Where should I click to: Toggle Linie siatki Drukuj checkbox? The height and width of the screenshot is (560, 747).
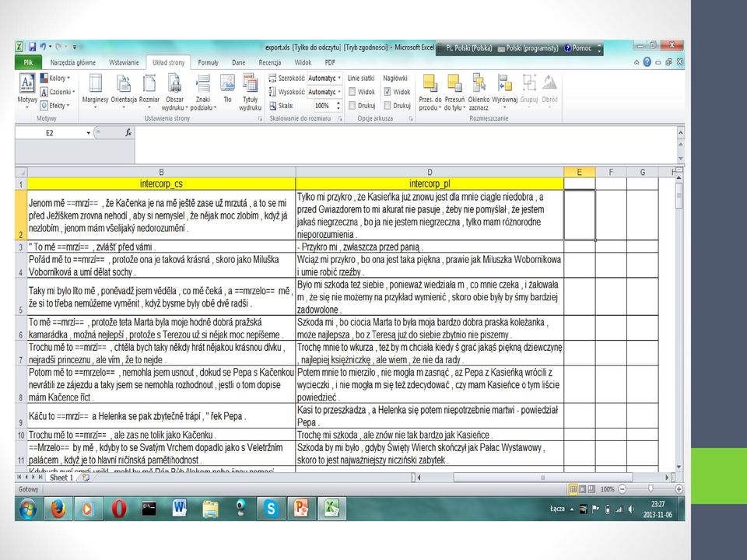[352, 105]
